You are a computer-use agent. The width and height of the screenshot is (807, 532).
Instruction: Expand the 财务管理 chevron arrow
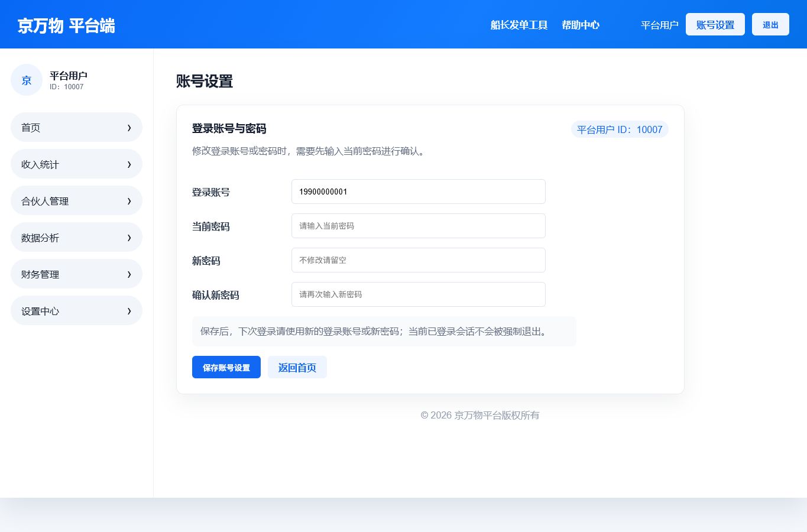pos(129,274)
